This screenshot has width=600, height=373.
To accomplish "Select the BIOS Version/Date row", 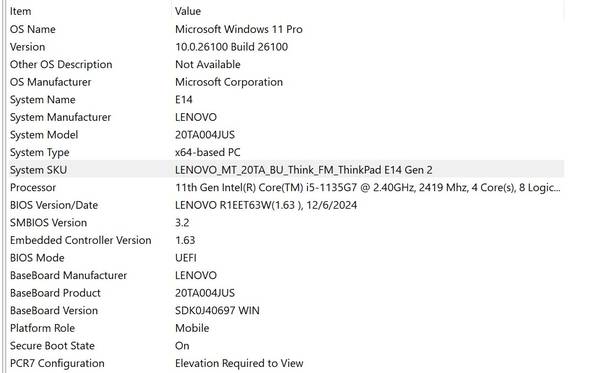I will 285,205.
